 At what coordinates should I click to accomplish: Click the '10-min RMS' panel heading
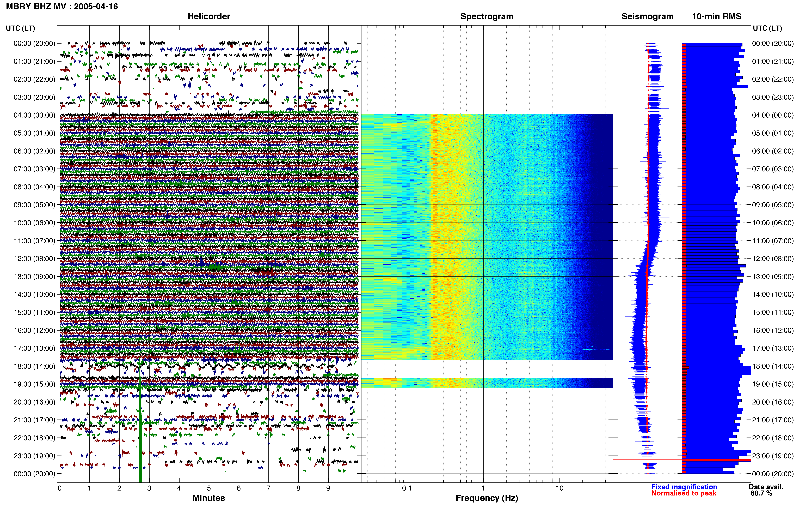coord(716,16)
